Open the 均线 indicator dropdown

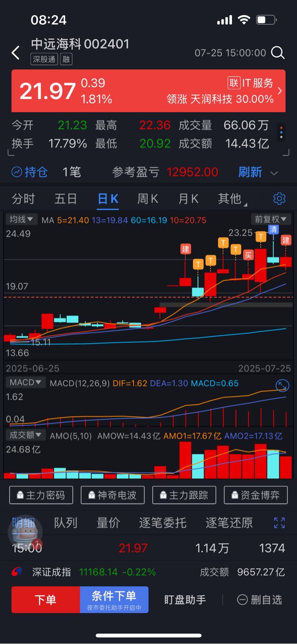(22, 219)
